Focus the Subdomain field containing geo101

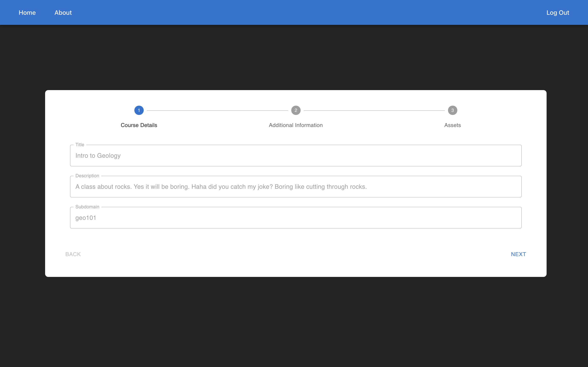[296, 218]
